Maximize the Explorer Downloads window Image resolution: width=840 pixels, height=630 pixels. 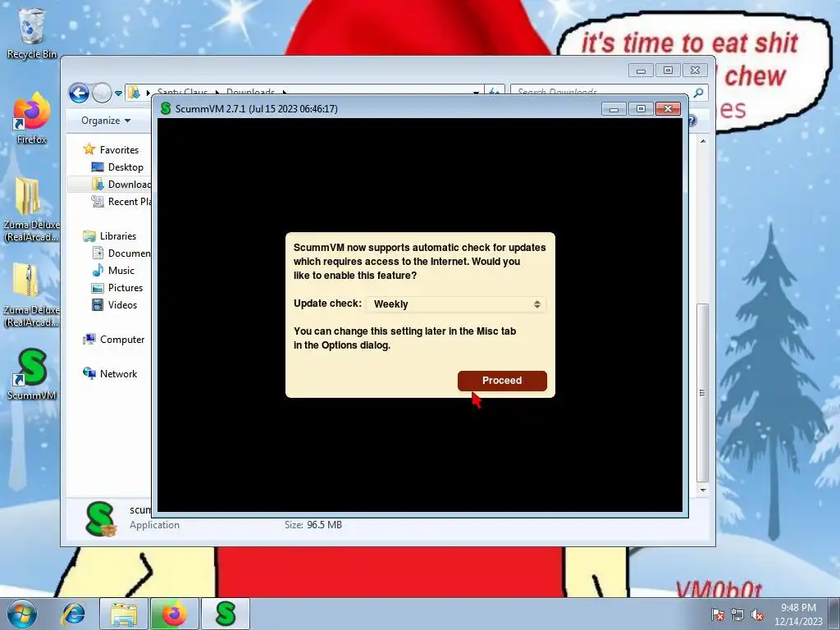(668, 71)
